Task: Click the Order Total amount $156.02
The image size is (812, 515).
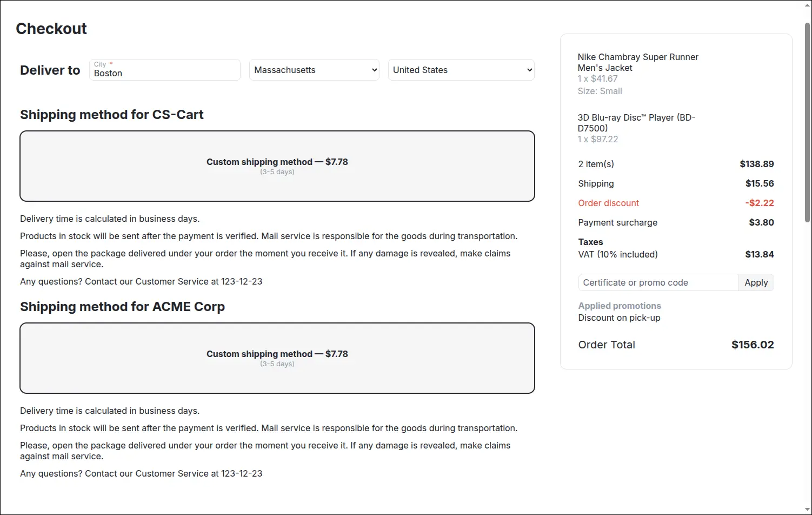Action: click(753, 345)
